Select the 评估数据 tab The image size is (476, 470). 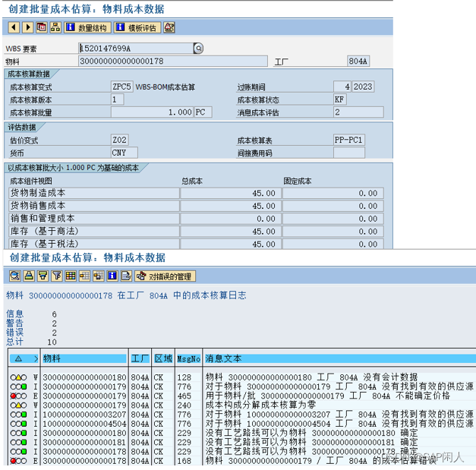[22, 127]
